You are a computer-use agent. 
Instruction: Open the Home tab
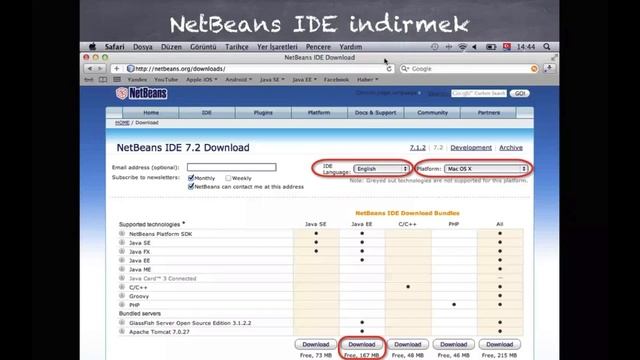click(151, 113)
